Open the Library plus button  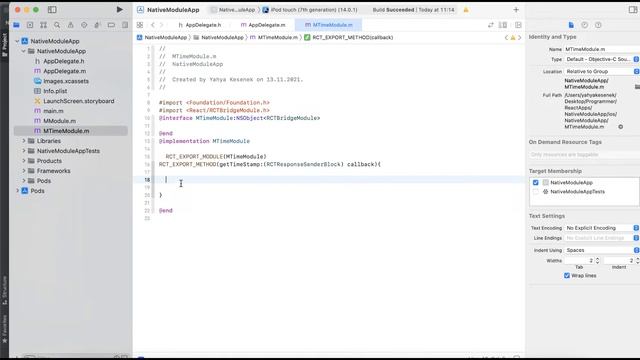(x=516, y=9)
